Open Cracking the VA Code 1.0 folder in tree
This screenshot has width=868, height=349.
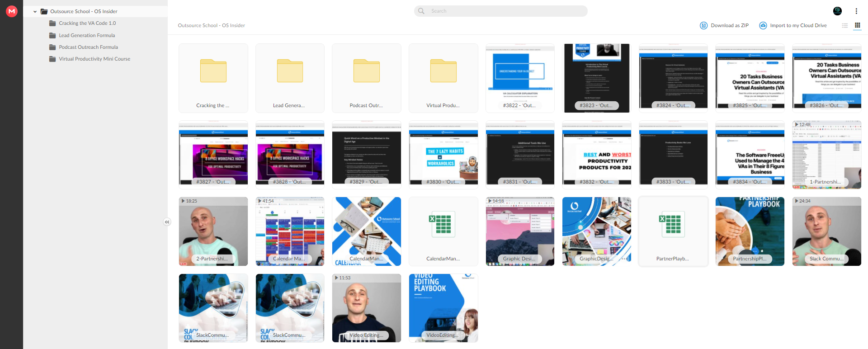click(x=87, y=23)
